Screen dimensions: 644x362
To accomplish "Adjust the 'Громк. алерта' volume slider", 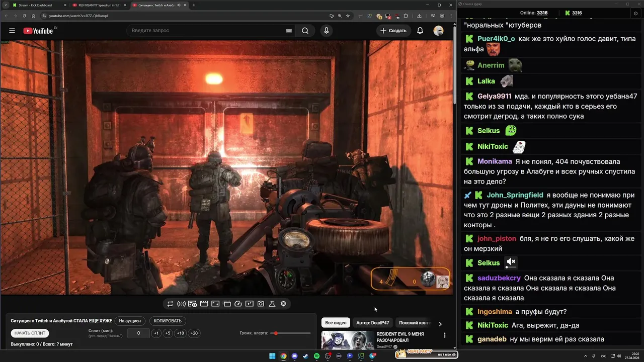I will 291,333.
